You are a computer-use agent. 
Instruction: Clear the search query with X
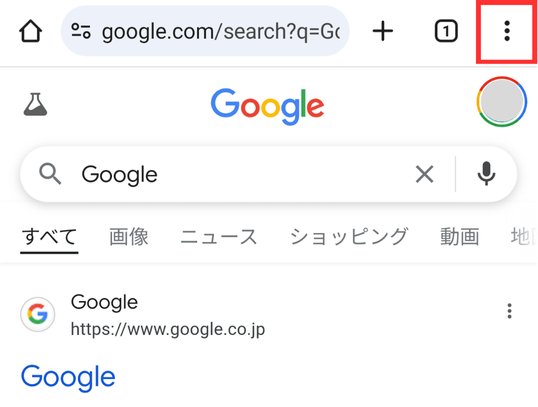(424, 174)
